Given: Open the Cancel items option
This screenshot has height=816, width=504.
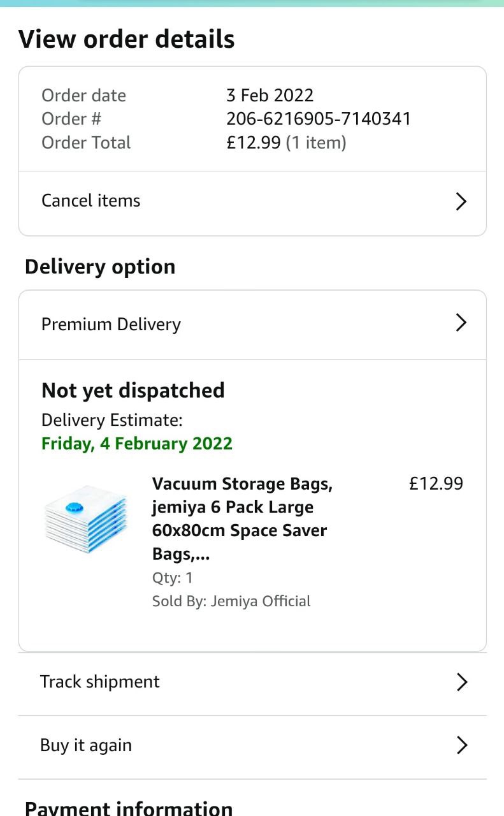Looking at the screenshot, I should pos(91,201).
